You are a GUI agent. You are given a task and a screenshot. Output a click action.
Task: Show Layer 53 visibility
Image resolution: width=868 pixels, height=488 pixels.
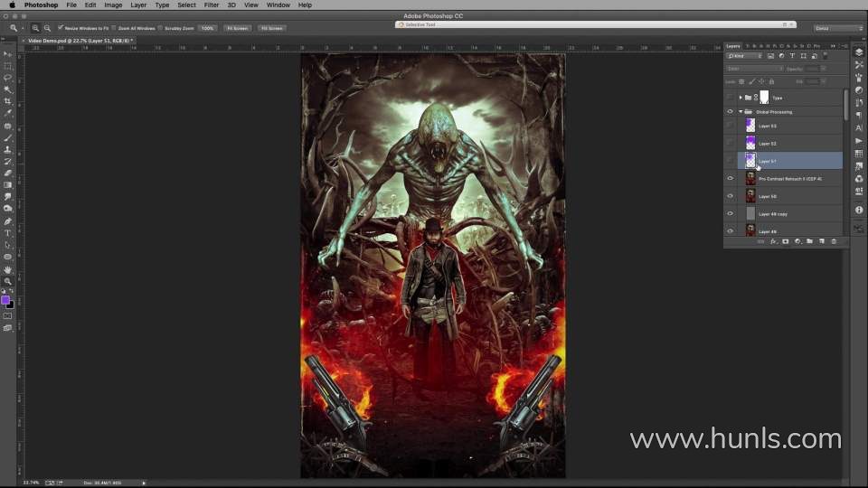pos(730,126)
